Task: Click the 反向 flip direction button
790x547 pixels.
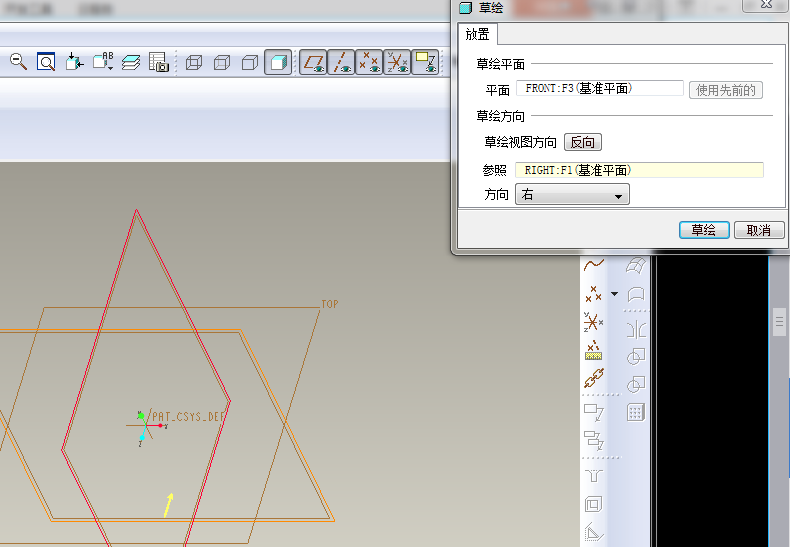Action: [x=583, y=143]
